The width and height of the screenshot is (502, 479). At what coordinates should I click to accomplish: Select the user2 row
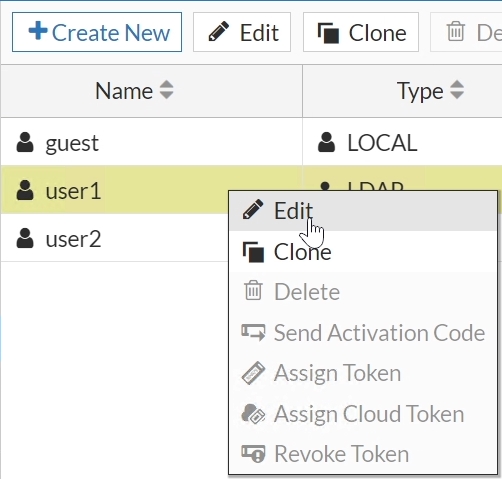(115, 238)
